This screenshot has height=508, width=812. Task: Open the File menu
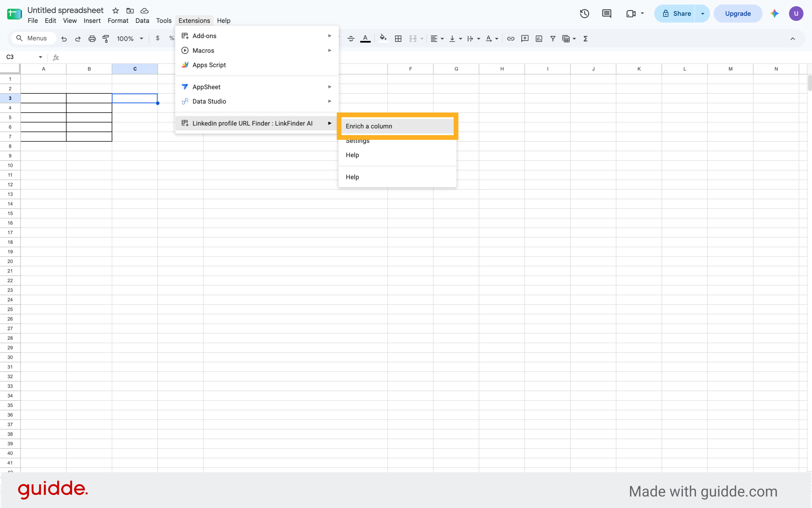33,21
